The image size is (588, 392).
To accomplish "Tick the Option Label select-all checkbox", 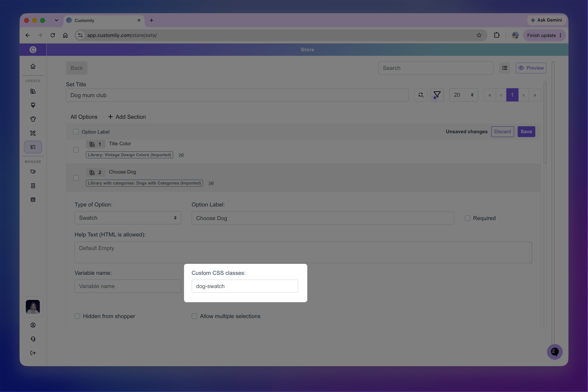I will (x=76, y=132).
